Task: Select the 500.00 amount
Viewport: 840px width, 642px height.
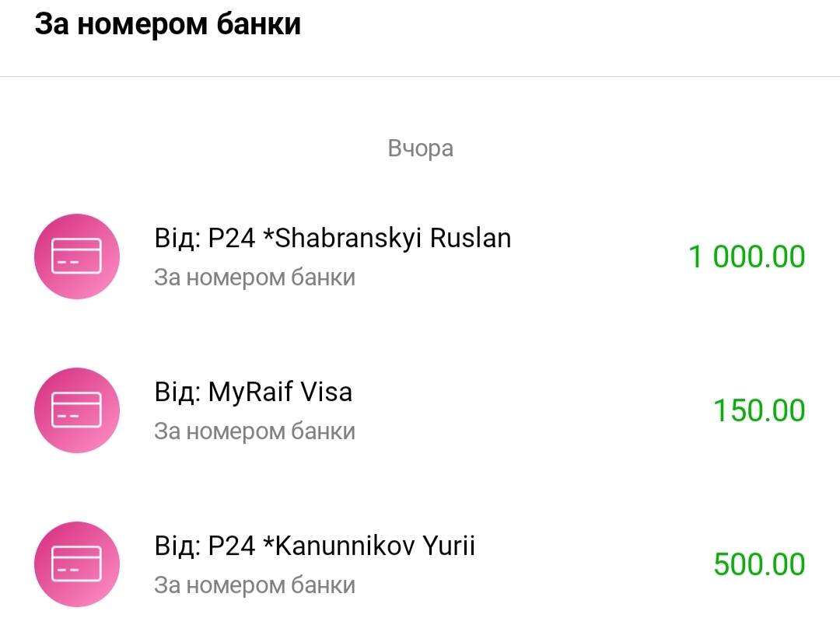Action: [759, 564]
